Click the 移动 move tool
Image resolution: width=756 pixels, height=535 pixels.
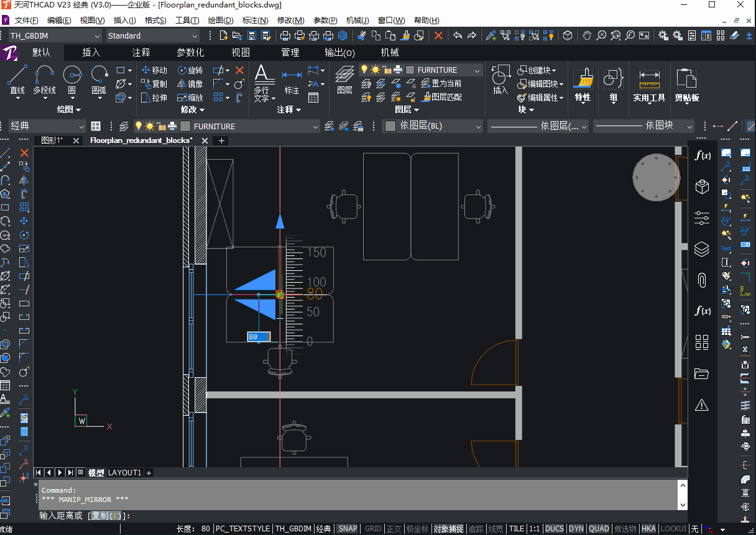click(x=154, y=70)
